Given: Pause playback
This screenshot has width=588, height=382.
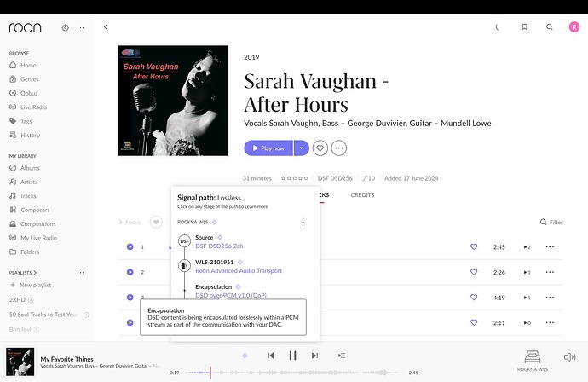Looking at the screenshot, I should pyautogui.click(x=293, y=356).
